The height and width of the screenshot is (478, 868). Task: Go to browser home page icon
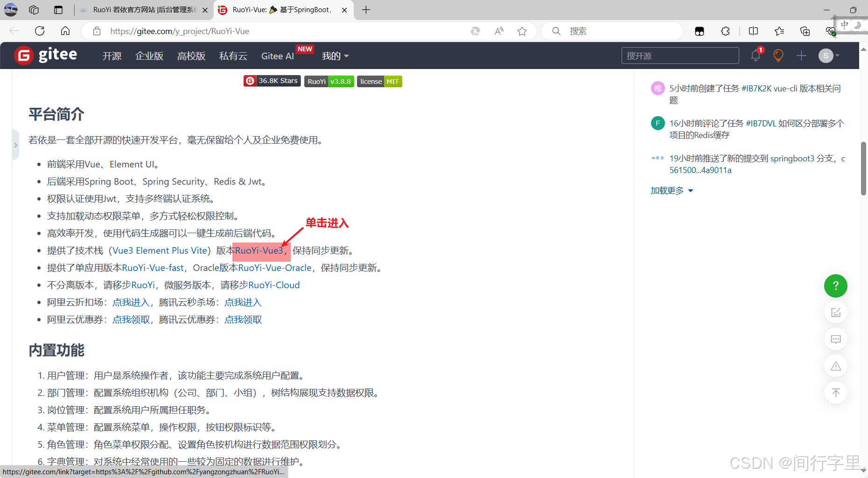pyautogui.click(x=65, y=31)
